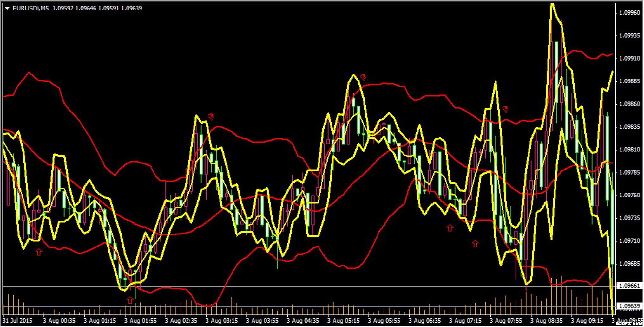
Task: Click the 3 Aug 06:35 time label
Action: pos(425,321)
